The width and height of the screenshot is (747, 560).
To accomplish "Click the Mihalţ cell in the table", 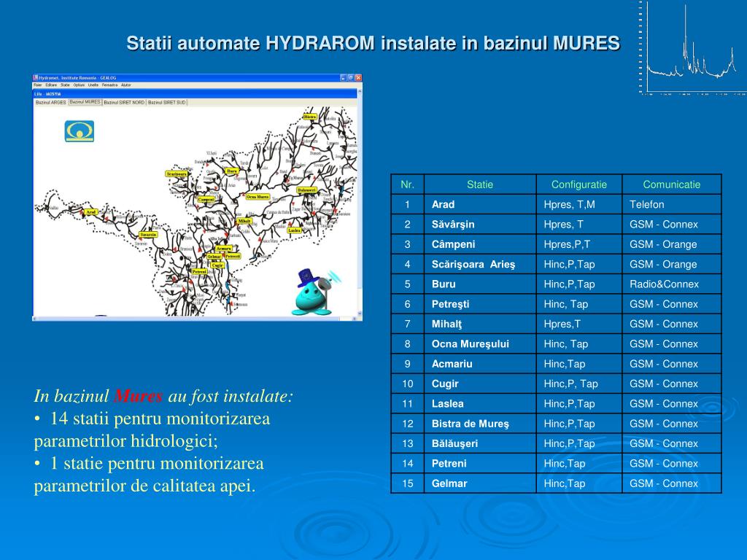I will coord(480,324).
